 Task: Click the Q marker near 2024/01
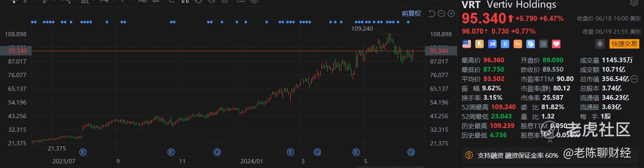(x=217, y=151)
